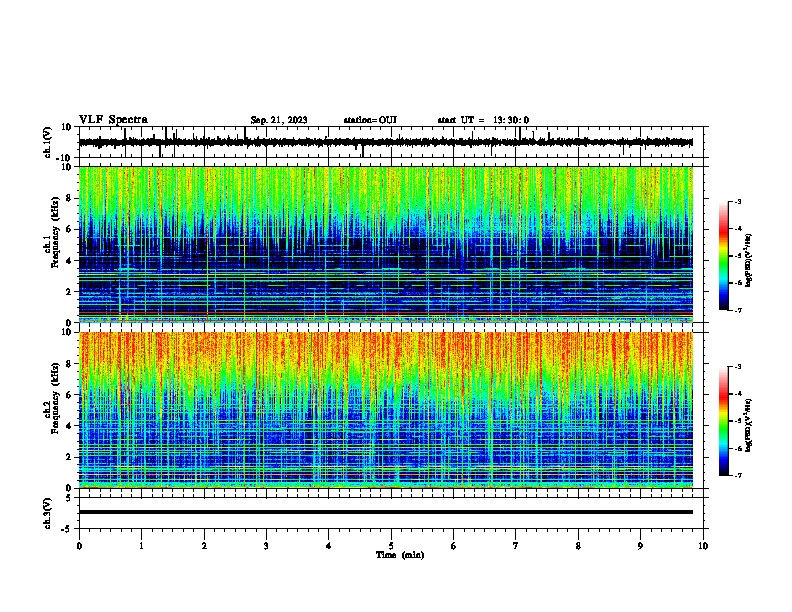Select ch.1 "Frequency (kHz)" axis label

pyautogui.click(x=55, y=232)
